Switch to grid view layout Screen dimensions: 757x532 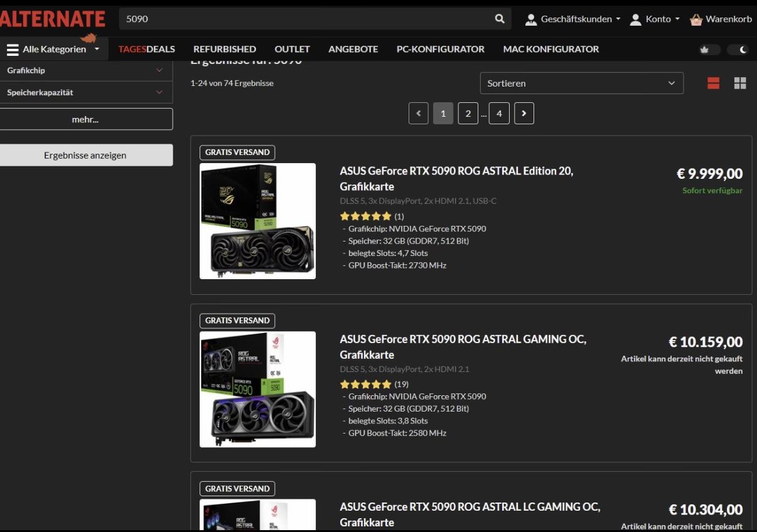pyautogui.click(x=740, y=83)
